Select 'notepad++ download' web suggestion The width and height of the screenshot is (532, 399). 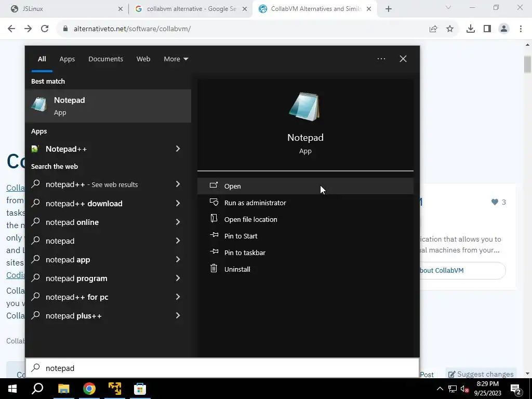point(108,203)
